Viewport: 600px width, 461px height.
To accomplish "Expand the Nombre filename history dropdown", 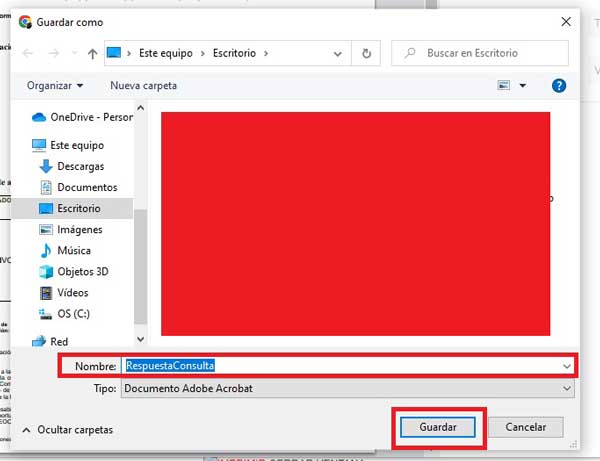I will coord(567,367).
